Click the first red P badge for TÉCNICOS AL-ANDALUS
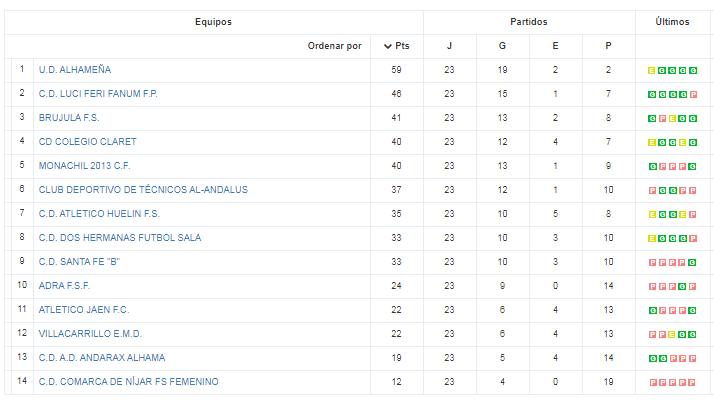Image resolution: width=714 pixels, height=404 pixels. (652, 190)
